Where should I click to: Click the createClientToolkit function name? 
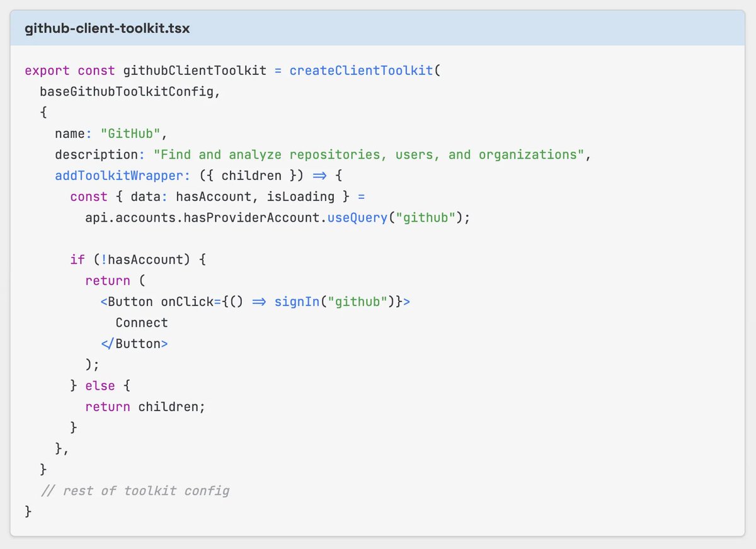point(362,71)
